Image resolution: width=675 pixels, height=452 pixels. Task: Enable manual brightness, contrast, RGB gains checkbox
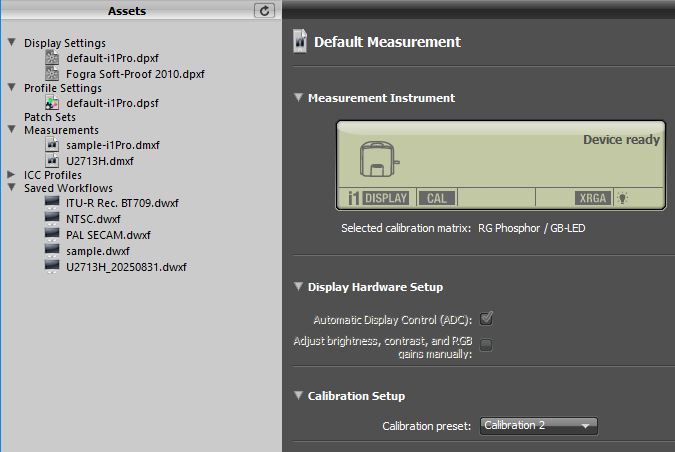[487, 345]
